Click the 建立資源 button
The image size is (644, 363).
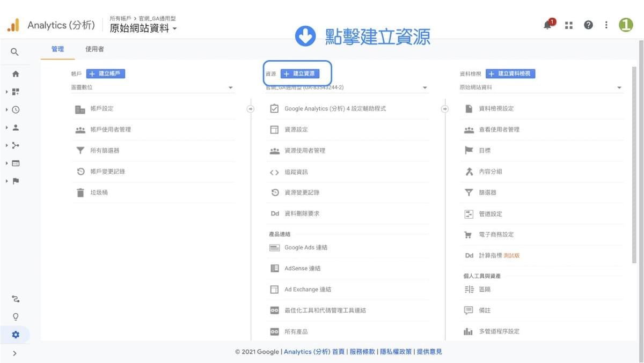(300, 73)
